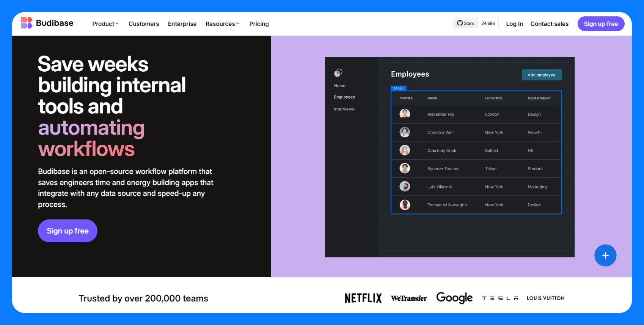Click Emmanuel Ikwuegbu's profile avatar

pos(405,204)
